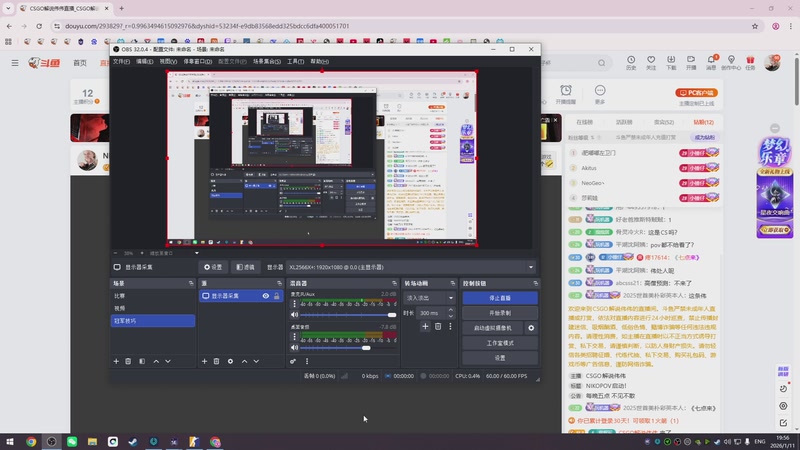800x450 pixels.
Task: Click the Douyu search magnifier icon
Action: (602, 63)
